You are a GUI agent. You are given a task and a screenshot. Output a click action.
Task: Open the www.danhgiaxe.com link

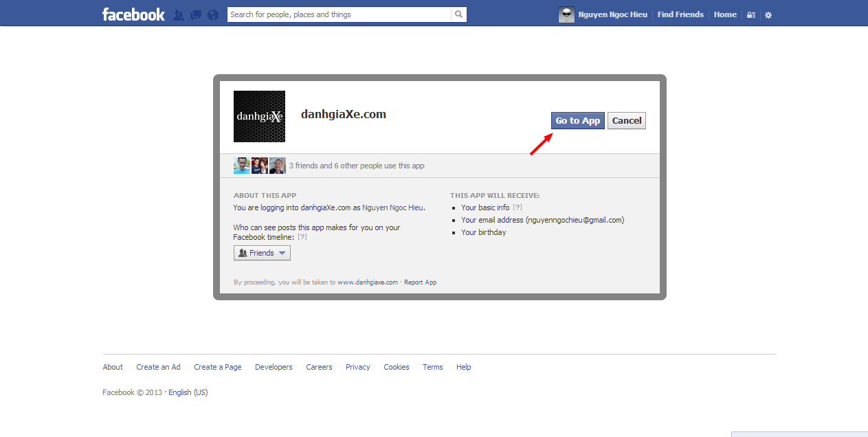(x=368, y=282)
